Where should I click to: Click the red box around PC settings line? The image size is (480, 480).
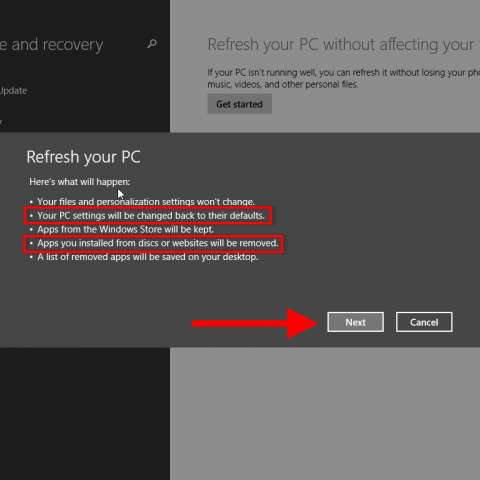(148, 215)
